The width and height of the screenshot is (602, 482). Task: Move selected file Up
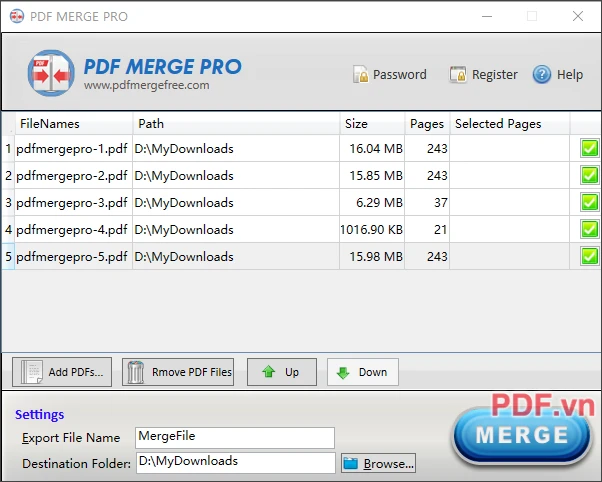(x=282, y=372)
